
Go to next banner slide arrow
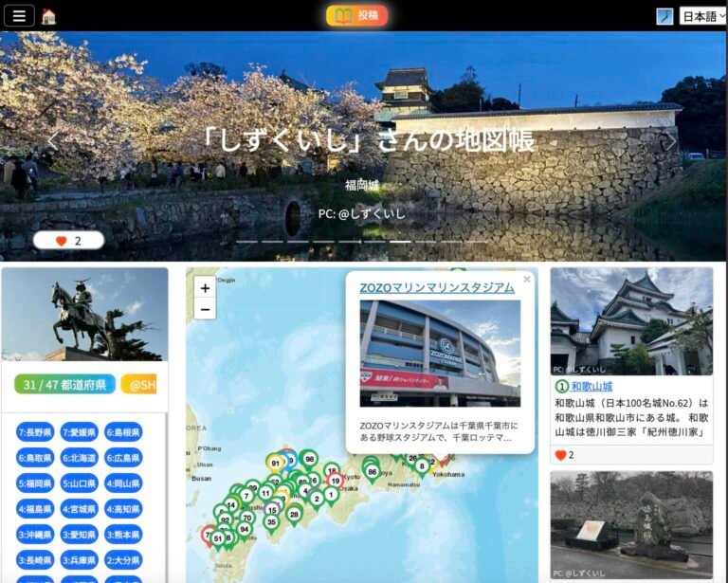671,141
